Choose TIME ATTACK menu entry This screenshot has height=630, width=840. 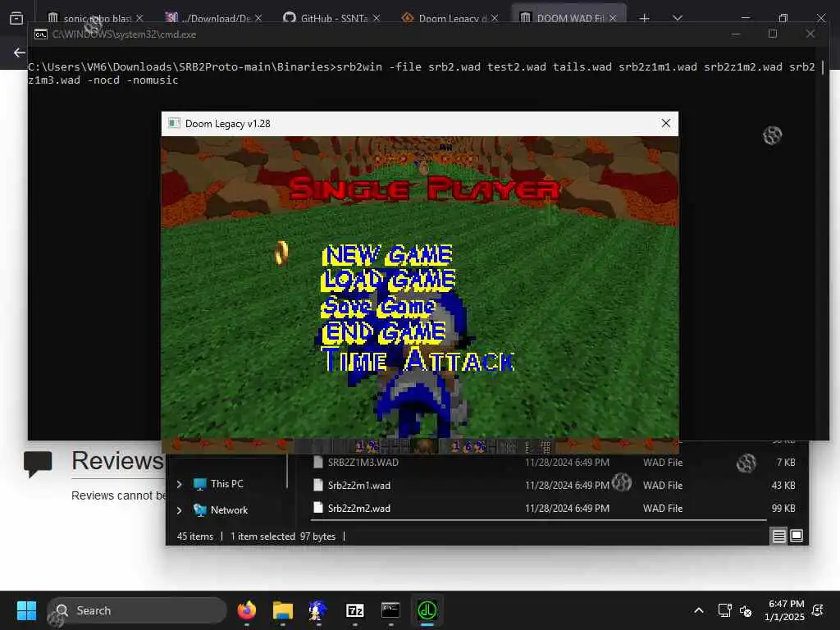[x=418, y=359]
